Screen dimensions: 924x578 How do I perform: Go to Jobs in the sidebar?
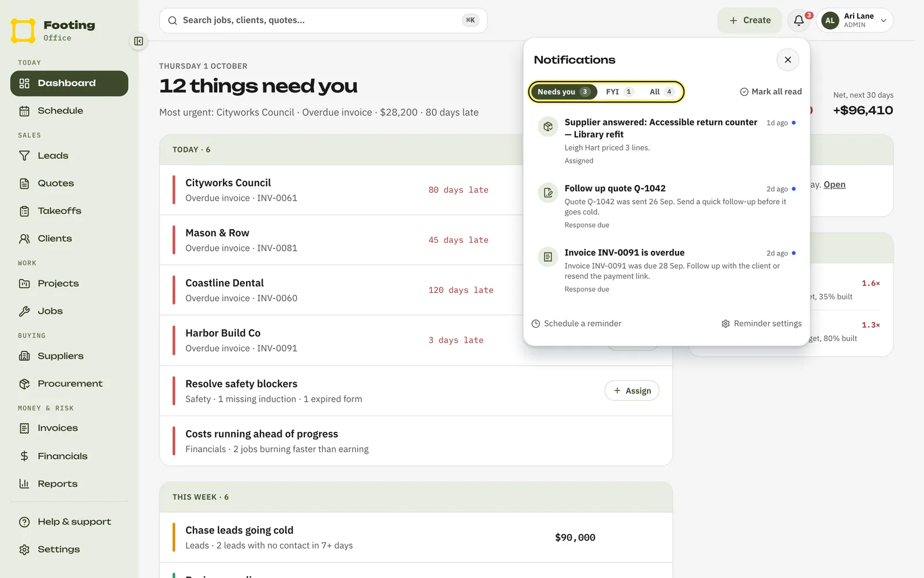click(69, 311)
